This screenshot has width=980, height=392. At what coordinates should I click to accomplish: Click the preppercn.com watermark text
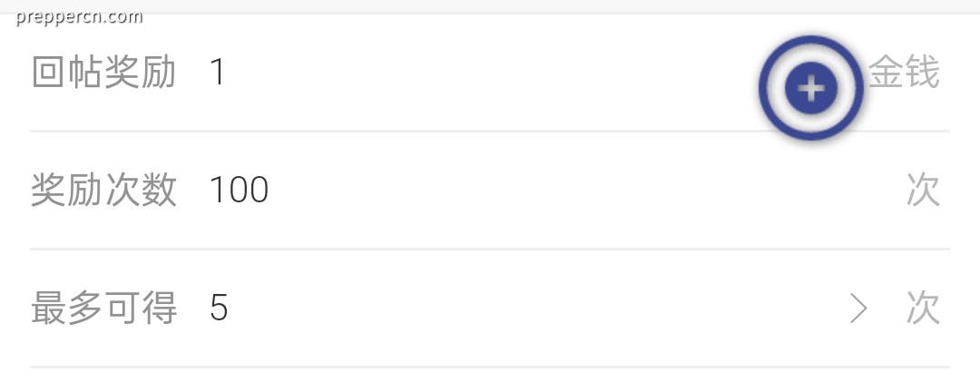[79, 17]
